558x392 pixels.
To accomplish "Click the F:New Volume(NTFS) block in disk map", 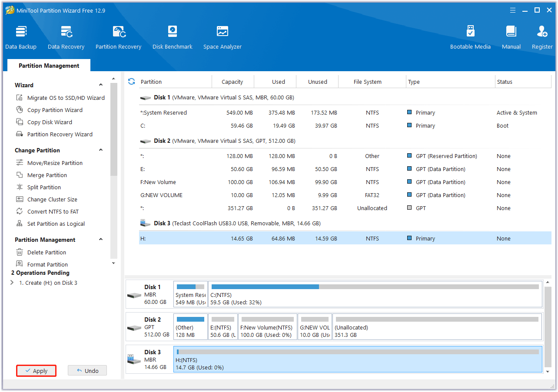I will (x=268, y=326).
